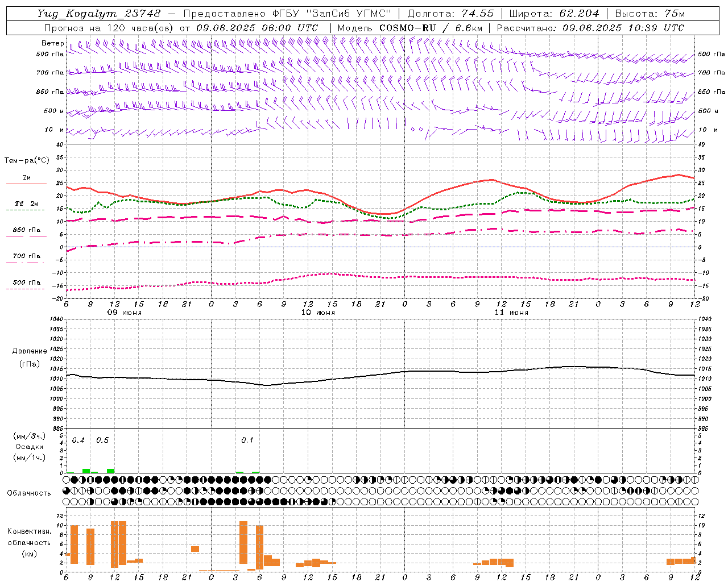Click the Долгота: 74.55 value
The image size is (728, 582).
(450, 14)
